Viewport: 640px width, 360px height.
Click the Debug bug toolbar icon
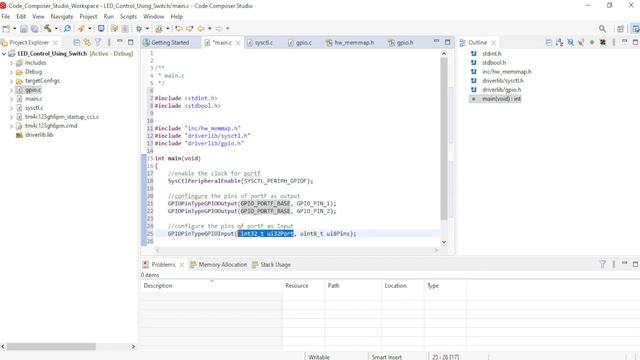139,29
